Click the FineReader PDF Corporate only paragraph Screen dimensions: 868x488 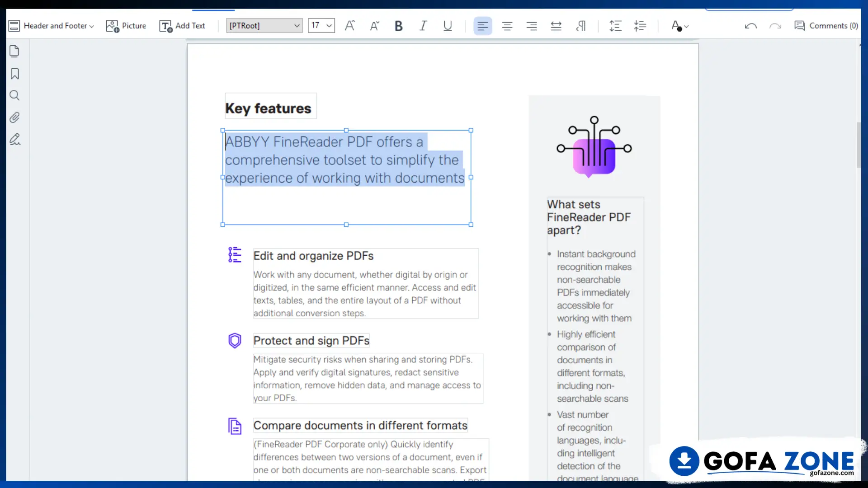point(370,460)
